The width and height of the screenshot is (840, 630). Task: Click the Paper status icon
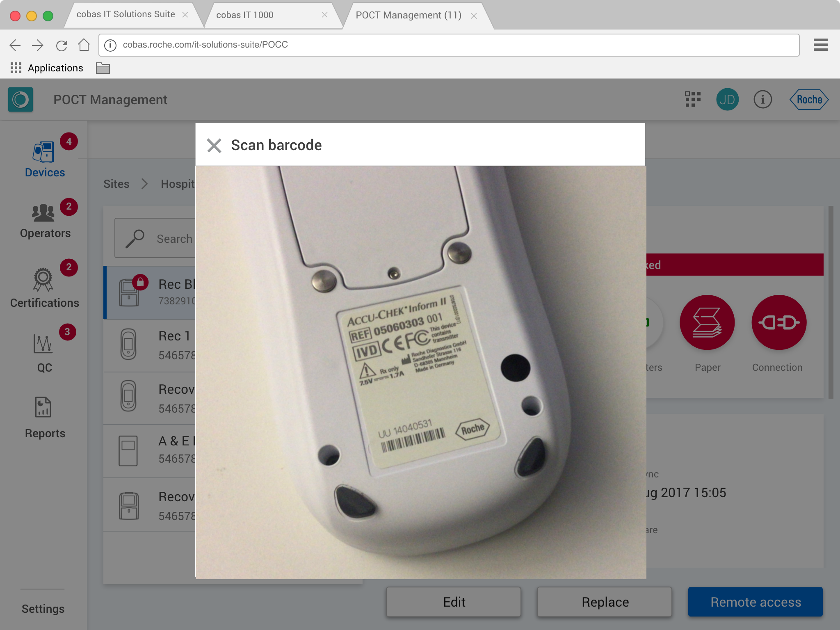click(707, 322)
